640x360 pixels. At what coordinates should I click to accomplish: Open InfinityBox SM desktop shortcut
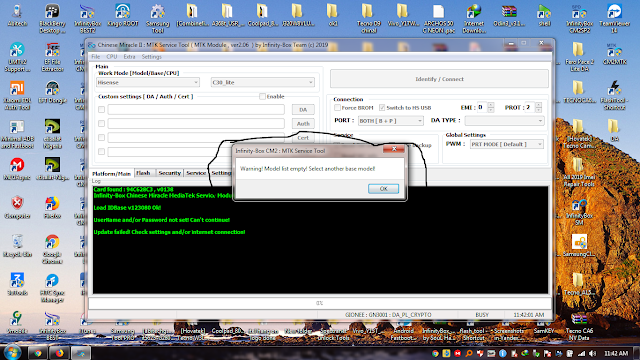tap(580, 212)
